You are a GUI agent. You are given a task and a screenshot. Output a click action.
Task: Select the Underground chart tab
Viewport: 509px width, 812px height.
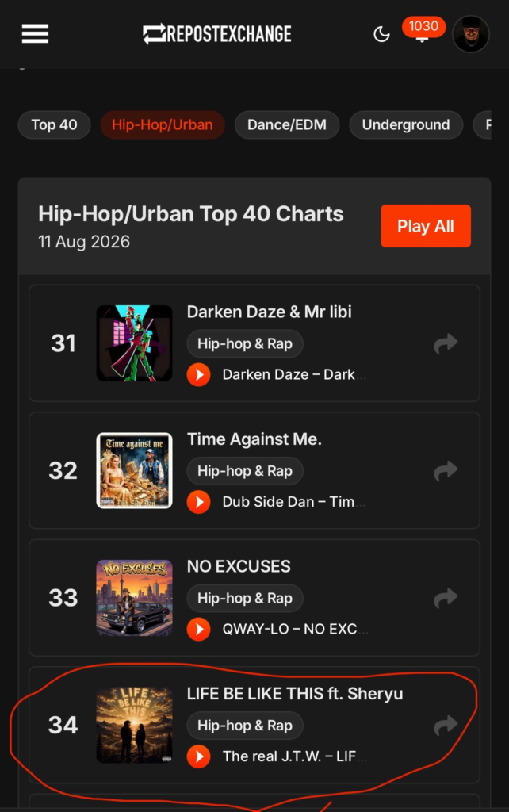406,124
